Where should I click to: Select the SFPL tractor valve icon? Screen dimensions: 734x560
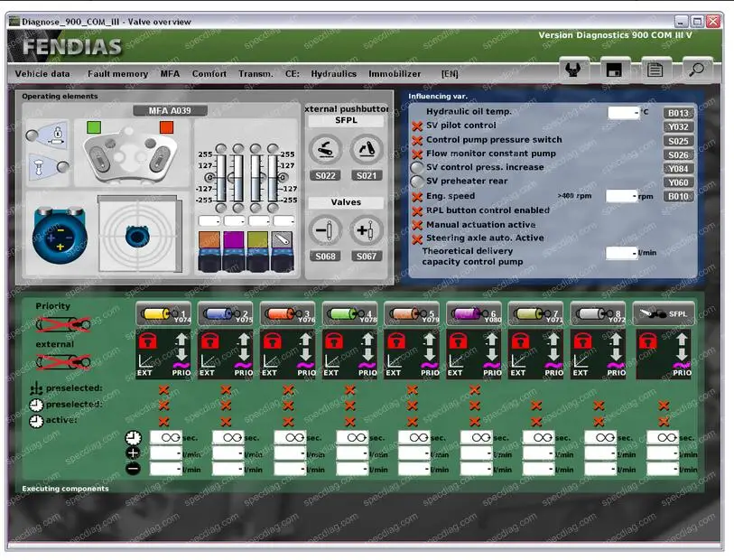coord(664,314)
